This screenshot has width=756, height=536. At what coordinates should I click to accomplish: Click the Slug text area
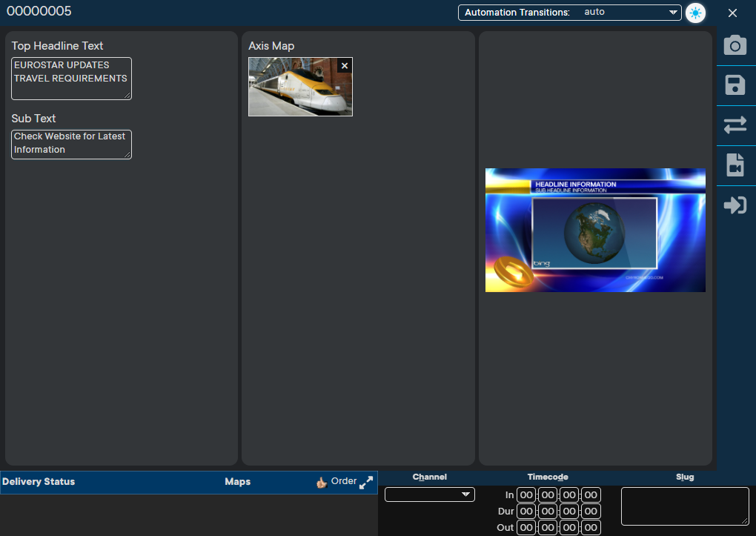(685, 506)
